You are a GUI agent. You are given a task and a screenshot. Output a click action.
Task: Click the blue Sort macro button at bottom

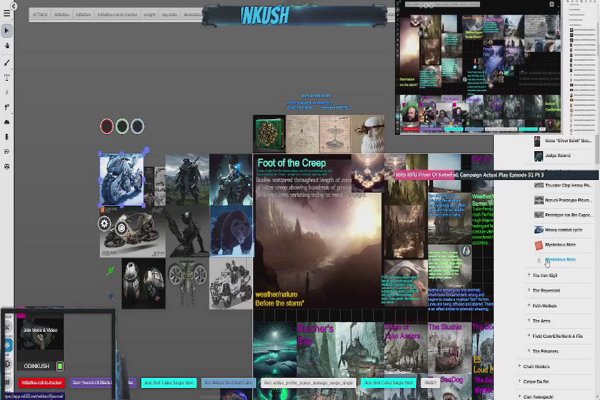click(x=228, y=382)
